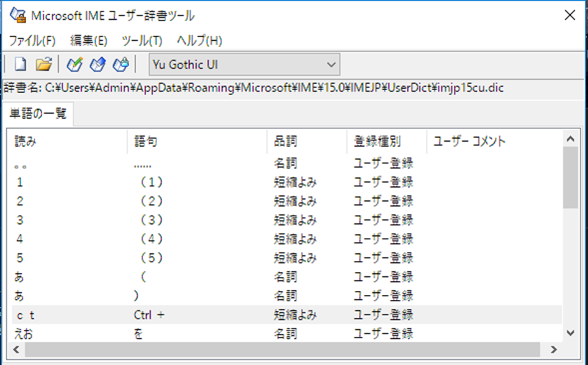Screen dimensions: 588x365
Task: Select the row with phrase （1）
Action: (287, 182)
